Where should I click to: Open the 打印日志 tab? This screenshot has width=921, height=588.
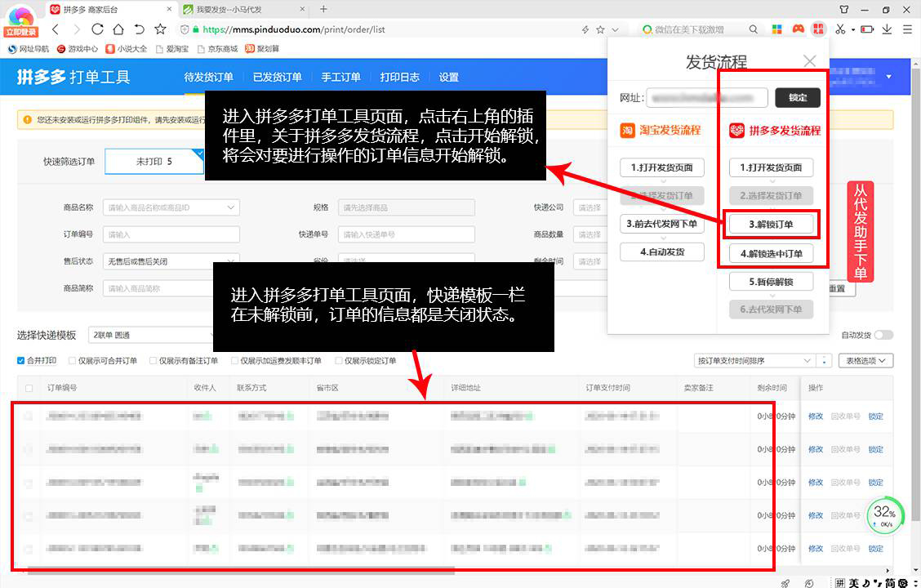point(399,77)
